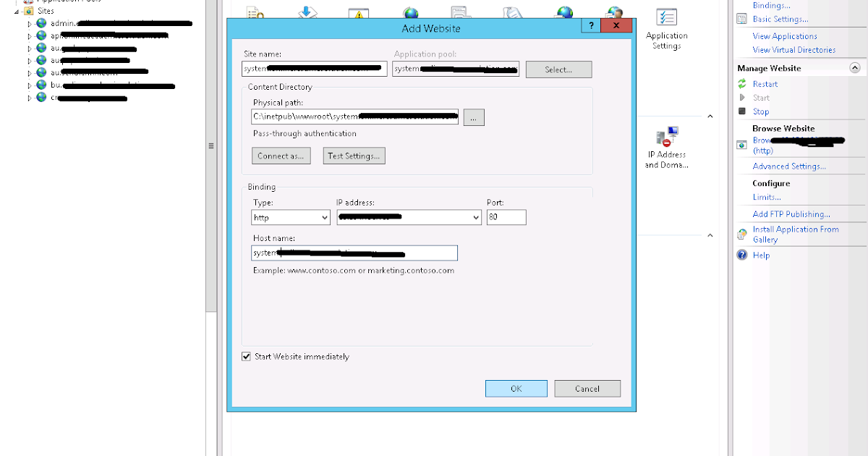
Task: Click the question mark help icon in Add Website dialog
Action: coord(590,25)
